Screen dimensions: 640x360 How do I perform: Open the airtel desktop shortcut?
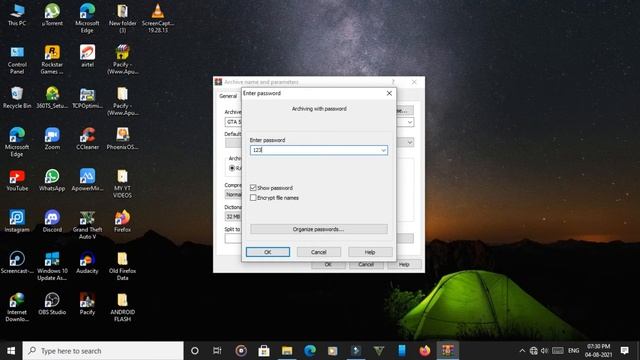[x=87, y=56]
